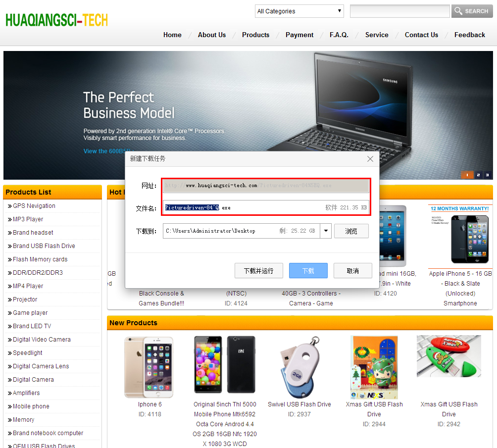The image size is (497, 448).
Task: Click the download URL field
Action: tap(266, 186)
